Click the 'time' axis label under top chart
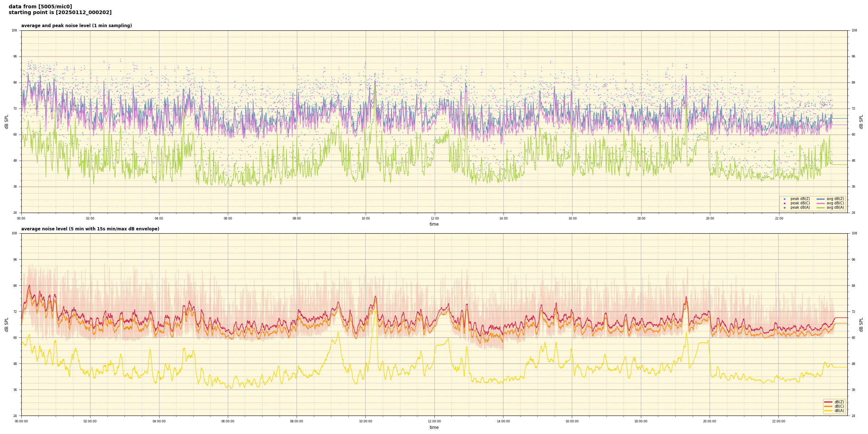 [x=434, y=224]
